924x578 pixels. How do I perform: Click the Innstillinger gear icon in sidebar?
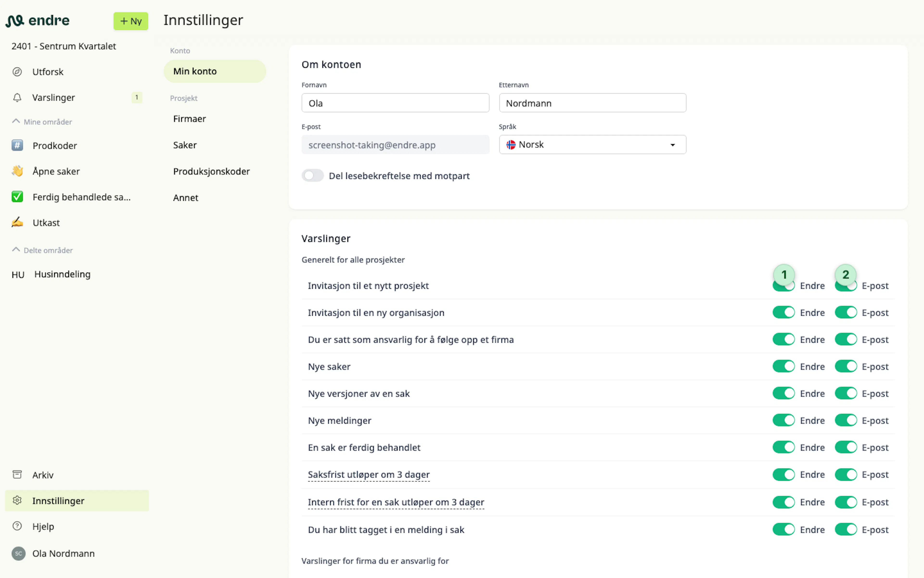click(17, 500)
